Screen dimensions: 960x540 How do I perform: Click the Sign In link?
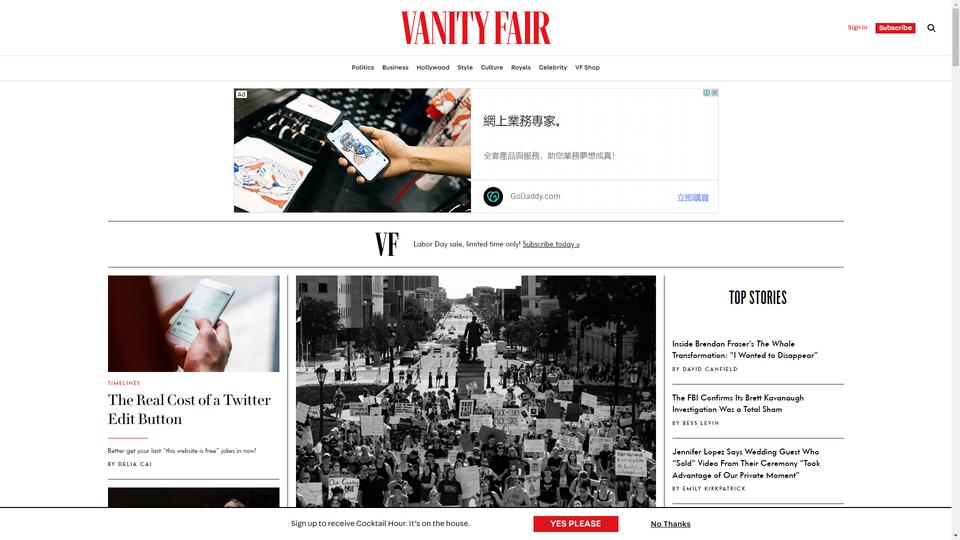(x=857, y=28)
